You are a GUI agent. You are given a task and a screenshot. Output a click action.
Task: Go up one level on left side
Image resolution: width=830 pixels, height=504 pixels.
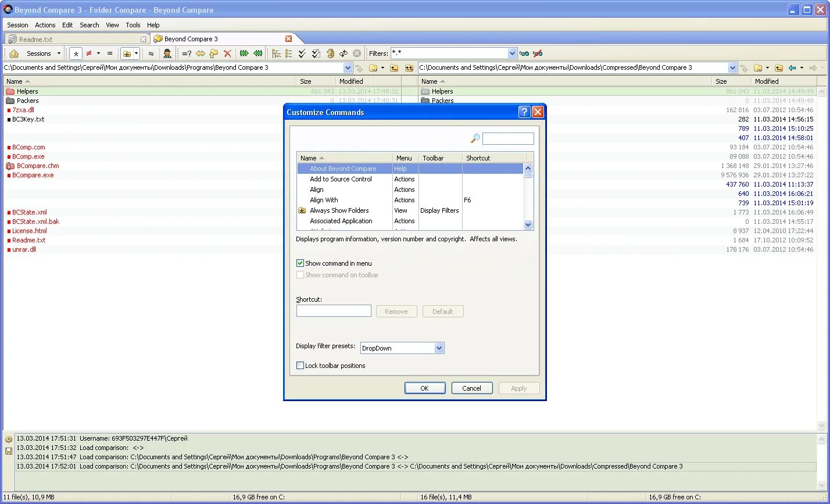click(394, 68)
